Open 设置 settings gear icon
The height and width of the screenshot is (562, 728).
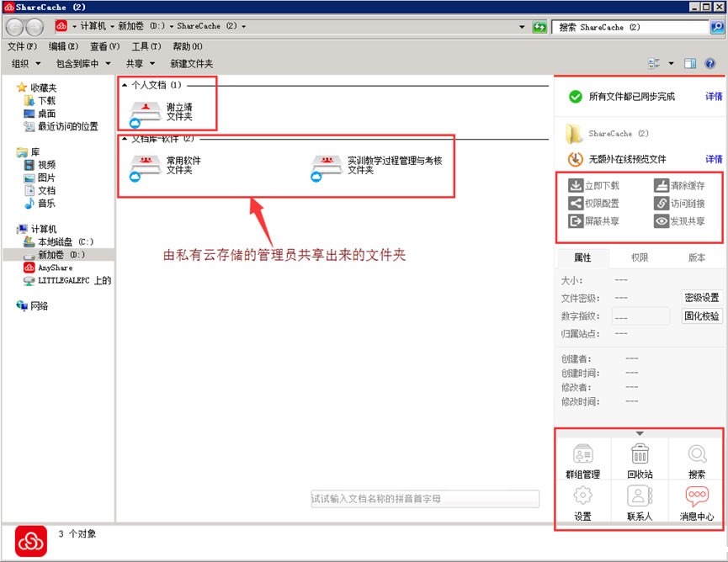coord(582,496)
